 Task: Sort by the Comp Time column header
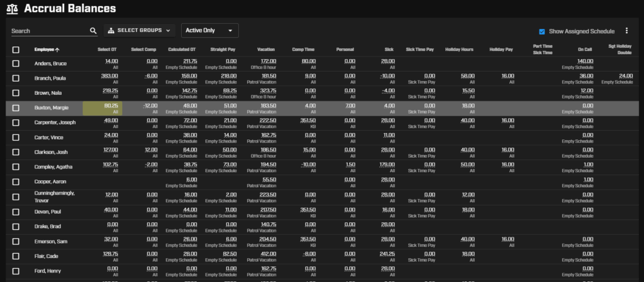pyautogui.click(x=303, y=50)
